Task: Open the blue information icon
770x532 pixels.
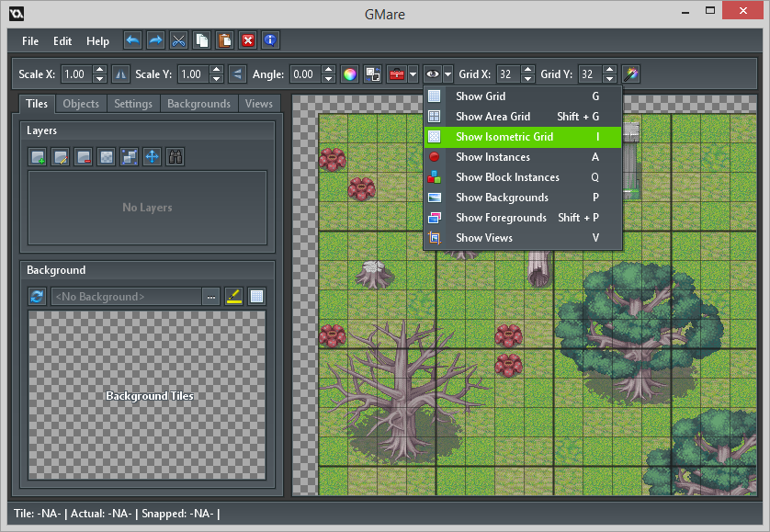Action: click(270, 40)
